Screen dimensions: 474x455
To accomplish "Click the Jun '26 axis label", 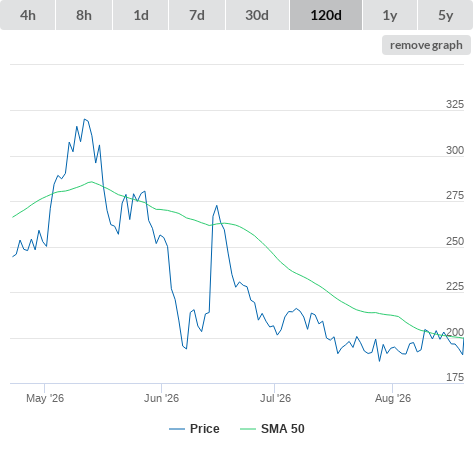I will pyautogui.click(x=161, y=398).
